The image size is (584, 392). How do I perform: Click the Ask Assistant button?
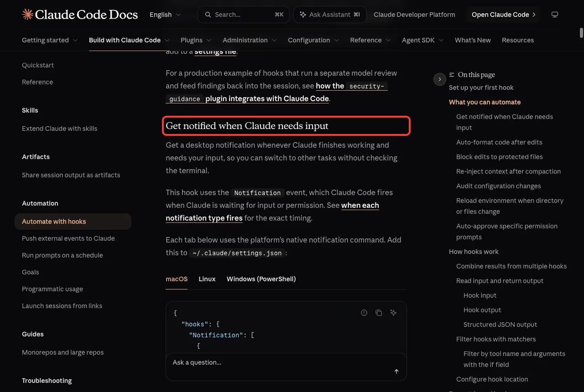[329, 15]
